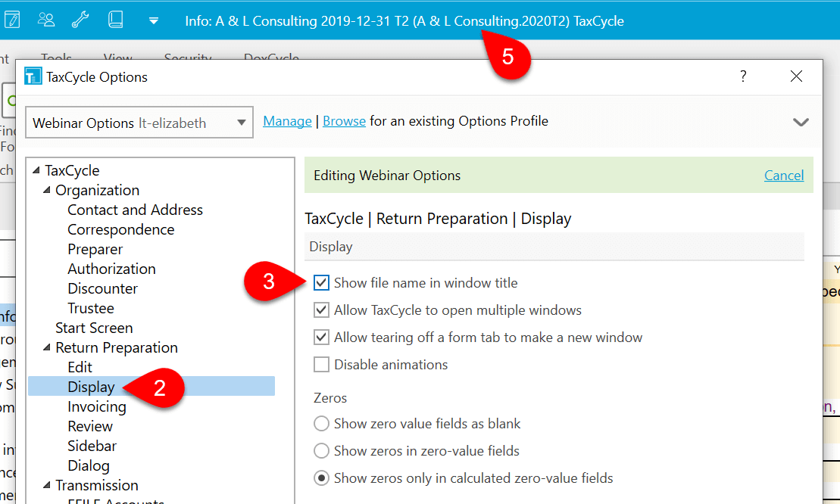Click the Return Preparation tree label
840x504 pixels.
(x=117, y=347)
